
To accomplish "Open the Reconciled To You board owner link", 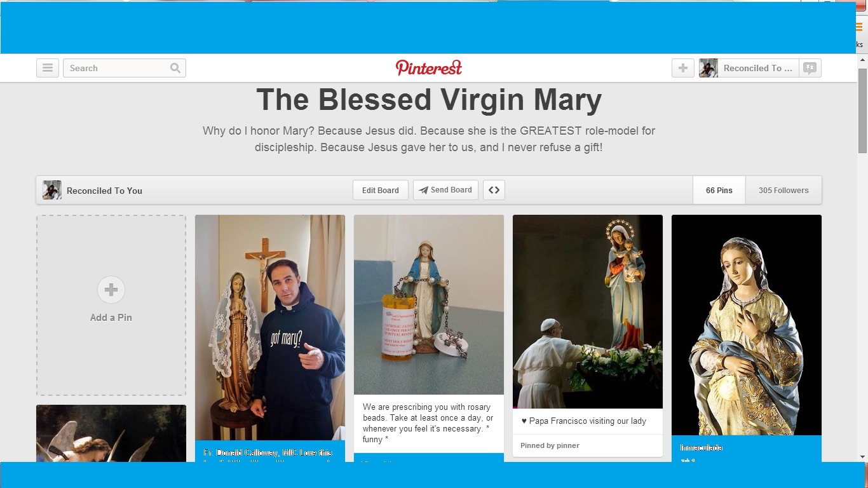I will click(104, 191).
